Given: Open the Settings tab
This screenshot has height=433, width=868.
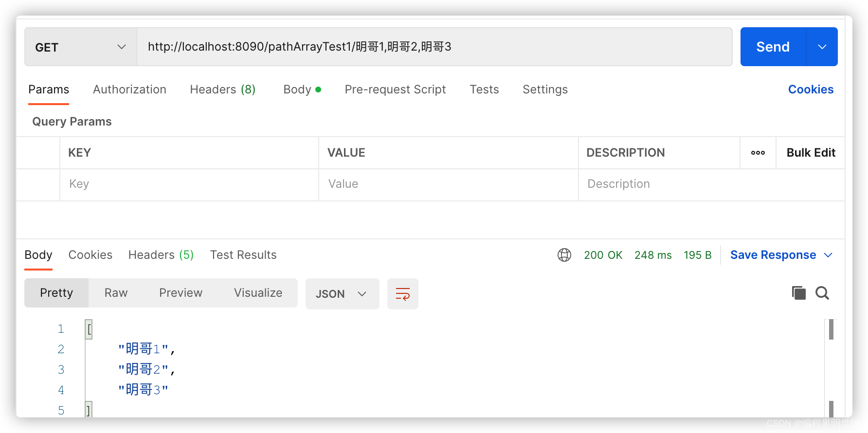Looking at the screenshot, I should 545,90.
